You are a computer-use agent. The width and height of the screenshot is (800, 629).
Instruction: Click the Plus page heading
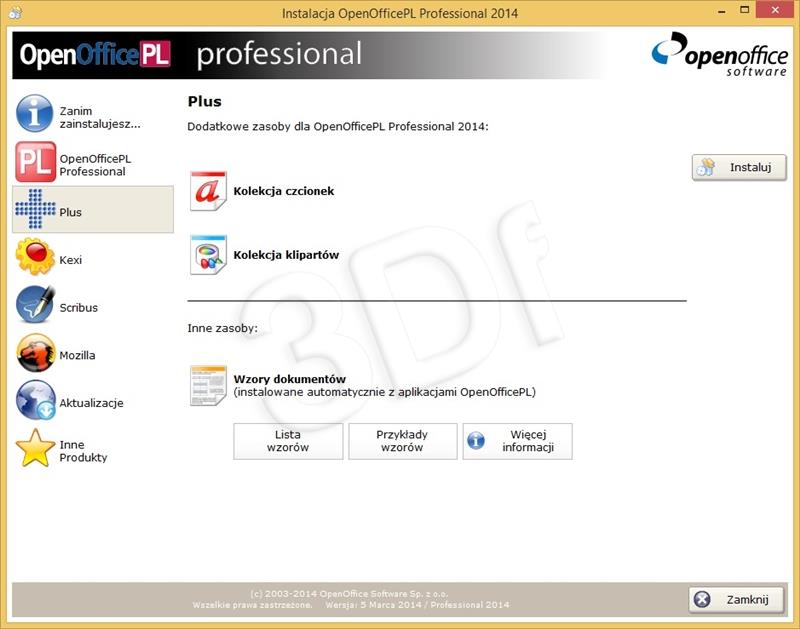pyautogui.click(x=205, y=102)
